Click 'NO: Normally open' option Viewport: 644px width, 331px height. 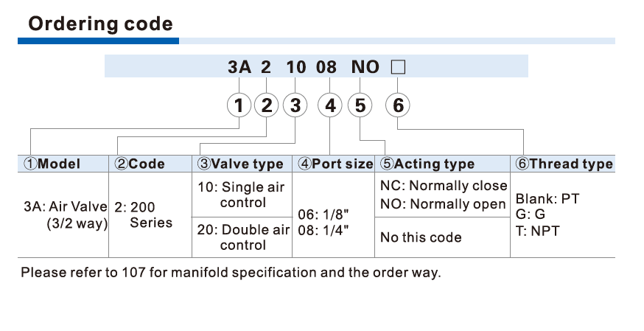443,204
